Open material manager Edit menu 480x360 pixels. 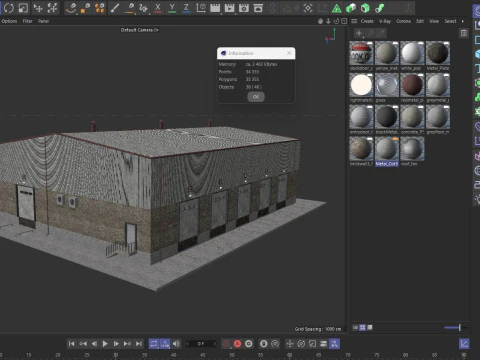click(x=420, y=21)
